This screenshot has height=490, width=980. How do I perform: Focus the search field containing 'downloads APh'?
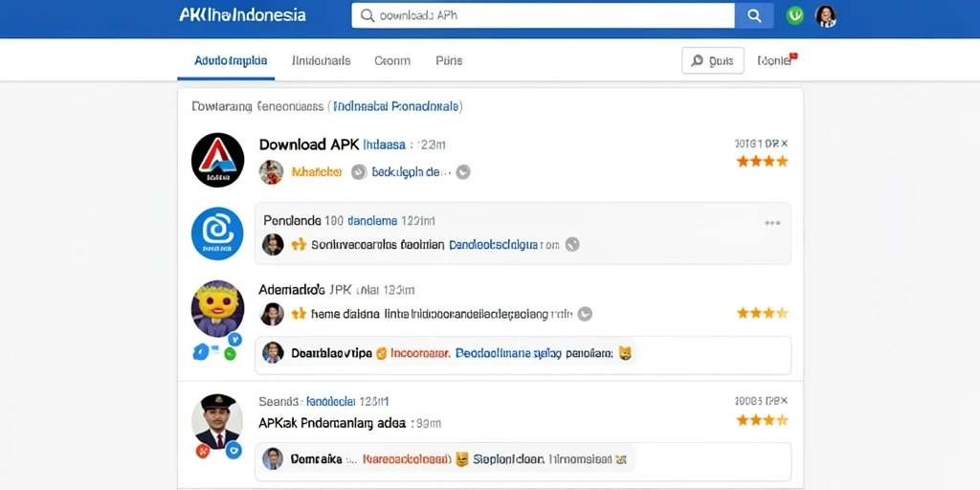point(544,15)
